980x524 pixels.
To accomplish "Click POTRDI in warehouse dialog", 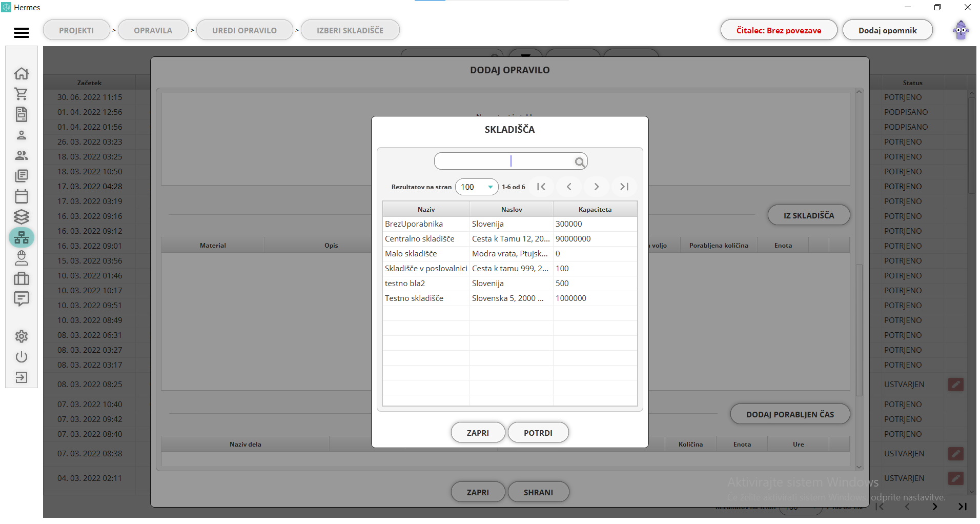I will [x=538, y=433].
